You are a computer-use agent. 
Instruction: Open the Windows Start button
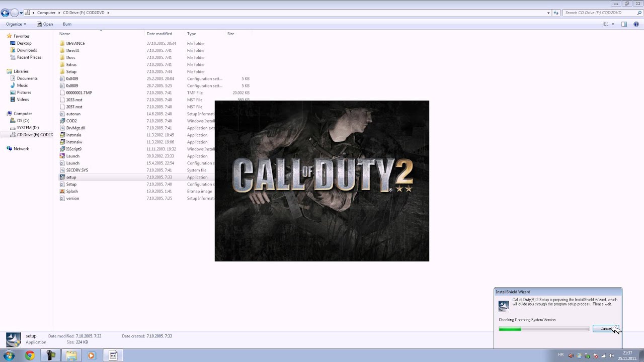[x=9, y=355]
